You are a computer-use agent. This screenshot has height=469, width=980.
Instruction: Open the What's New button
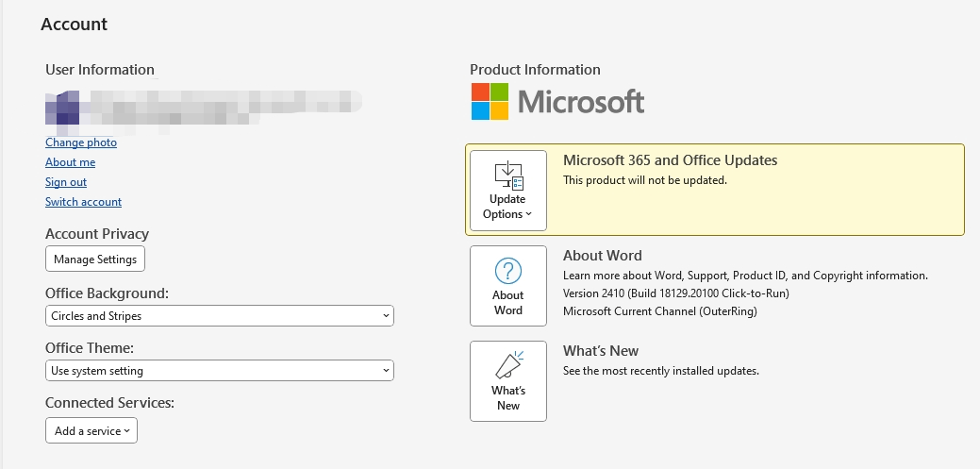pos(508,381)
